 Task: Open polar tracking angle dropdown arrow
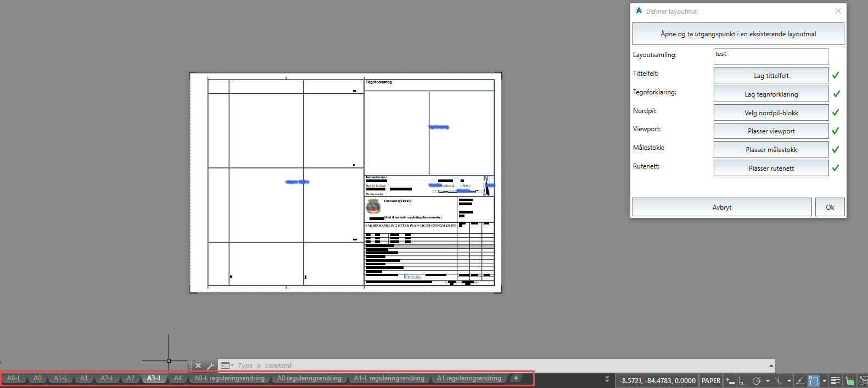(x=768, y=381)
